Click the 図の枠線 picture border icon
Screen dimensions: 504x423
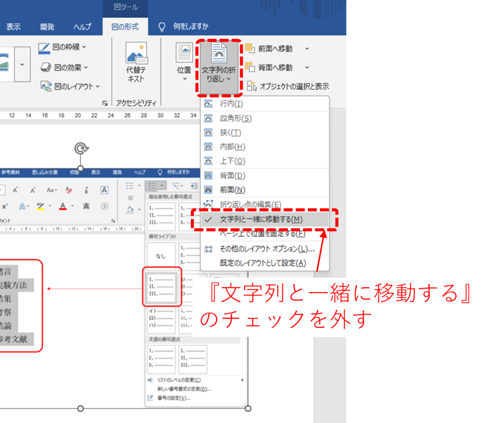[44, 47]
